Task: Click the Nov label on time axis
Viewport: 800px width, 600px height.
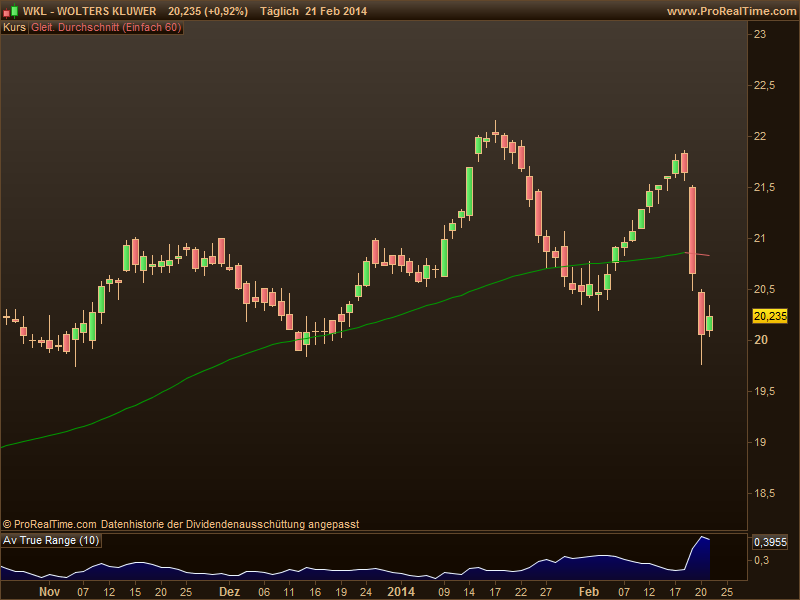Action: [x=49, y=592]
